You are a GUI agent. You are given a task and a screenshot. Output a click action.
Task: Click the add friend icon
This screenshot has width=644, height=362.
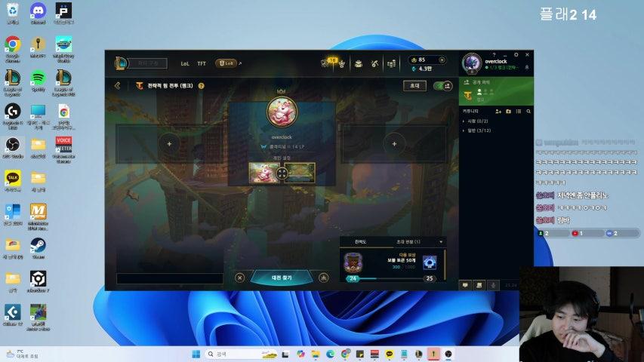click(498, 111)
